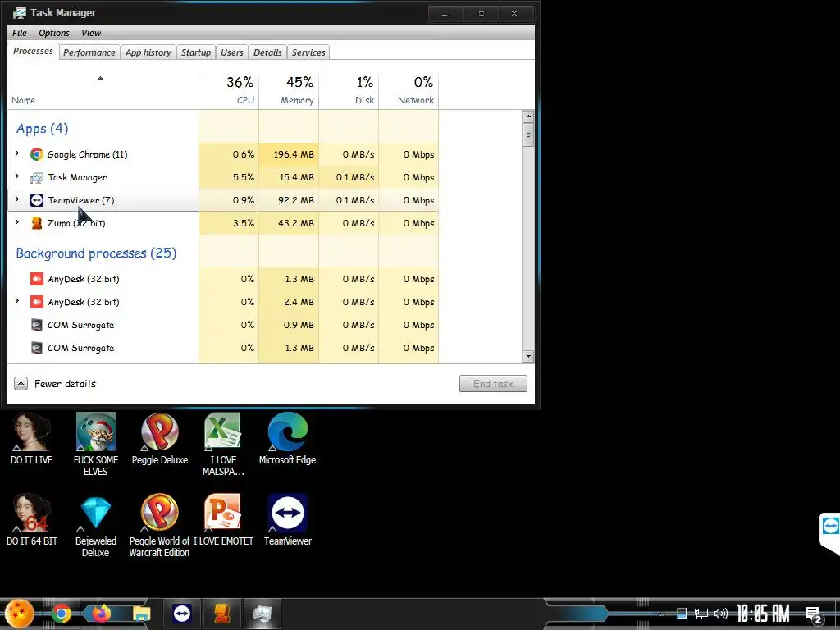Click Task Manager taskbar button

coord(262,614)
